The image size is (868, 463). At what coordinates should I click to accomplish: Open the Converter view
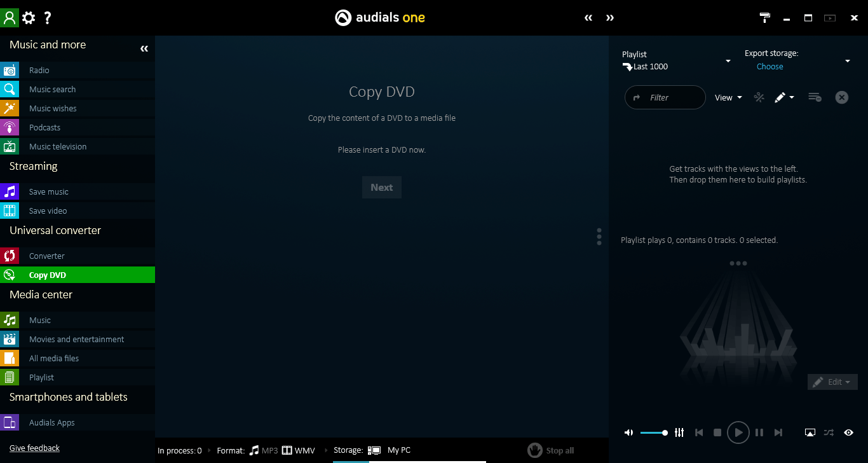click(78, 256)
